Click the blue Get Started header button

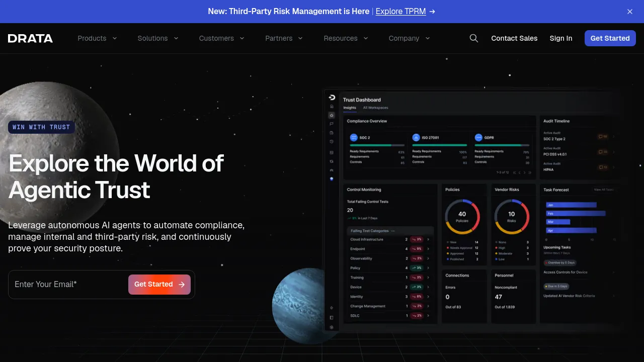click(610, 38)
